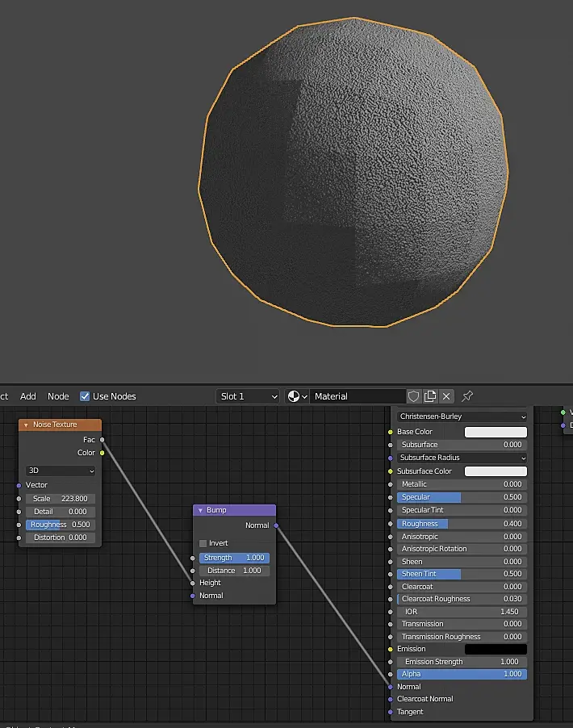Toggle the fake user shield icon

coord(414,396)
